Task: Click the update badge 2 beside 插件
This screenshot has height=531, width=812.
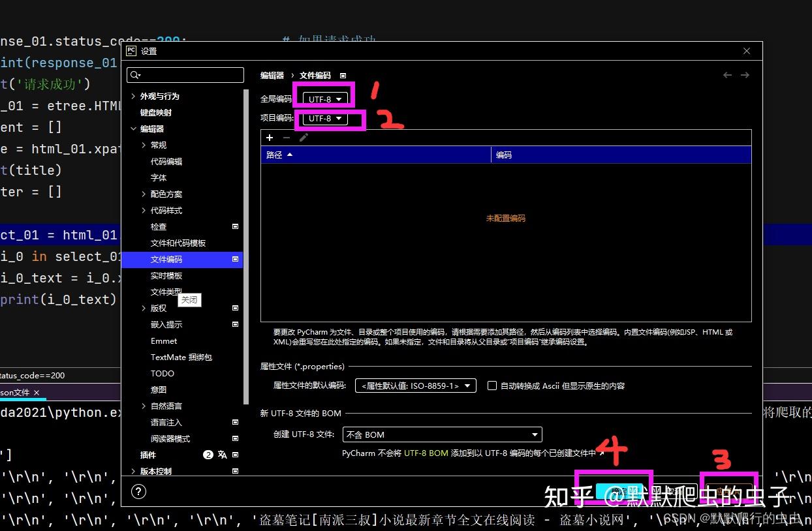Action: 208,455
